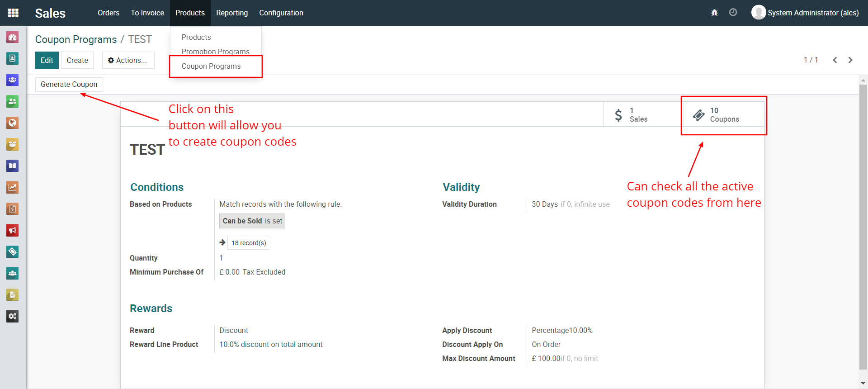
Task: Open the 18 record(s) link
Action: click(249, 243)
